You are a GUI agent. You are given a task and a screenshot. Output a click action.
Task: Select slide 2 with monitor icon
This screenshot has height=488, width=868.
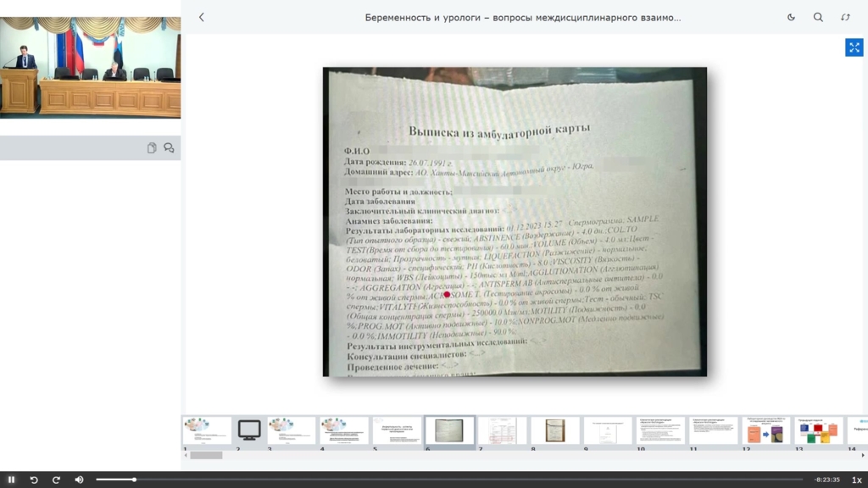click(249, 430)
